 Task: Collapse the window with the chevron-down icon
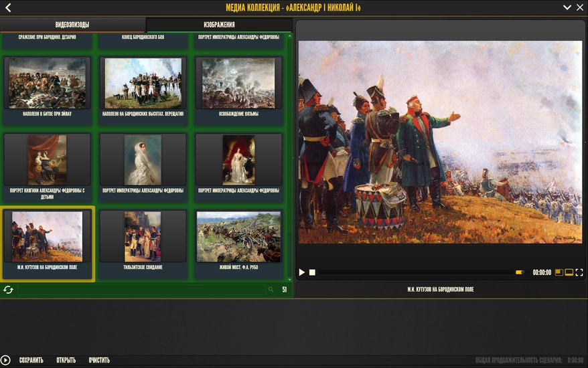[567, 8]
